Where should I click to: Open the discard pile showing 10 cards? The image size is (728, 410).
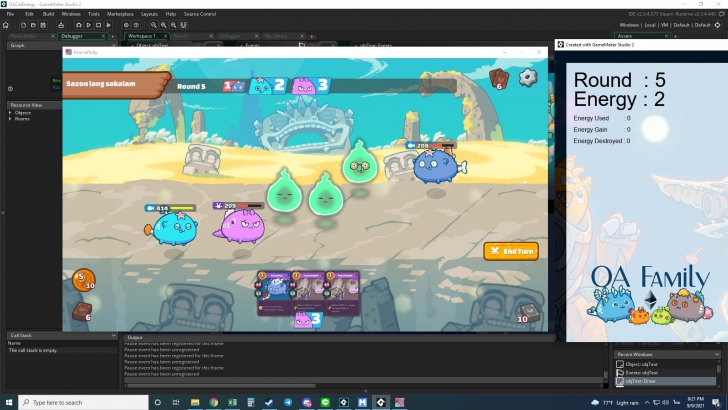pyautogui.click(x=528, y=313)
